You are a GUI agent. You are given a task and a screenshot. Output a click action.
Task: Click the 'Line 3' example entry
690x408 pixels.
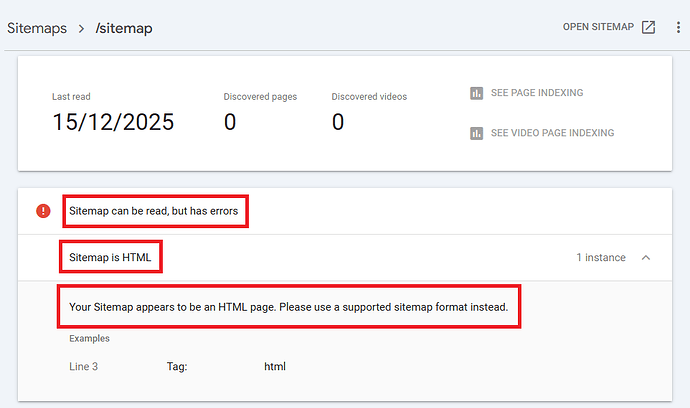(84, 366)
